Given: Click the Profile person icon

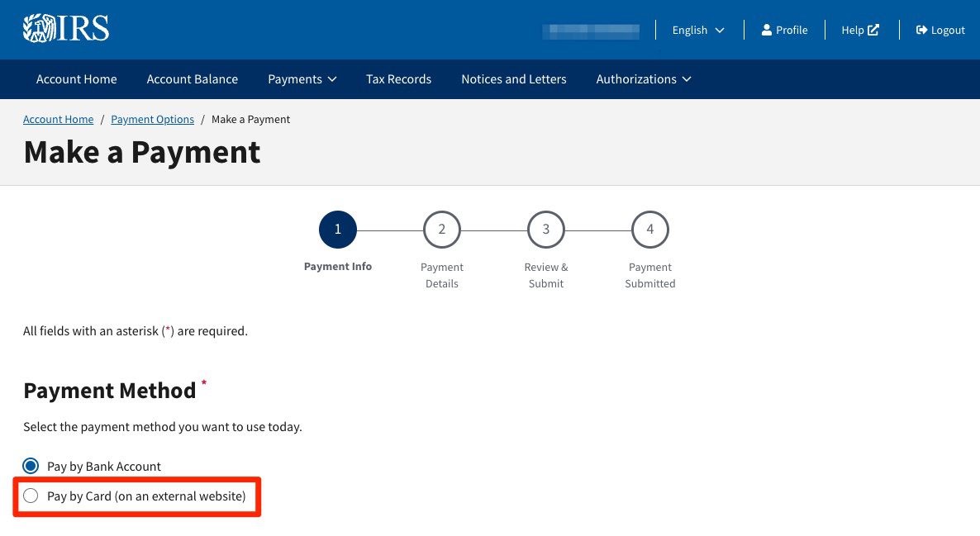Looking at the screenshot, I should 767,30.
